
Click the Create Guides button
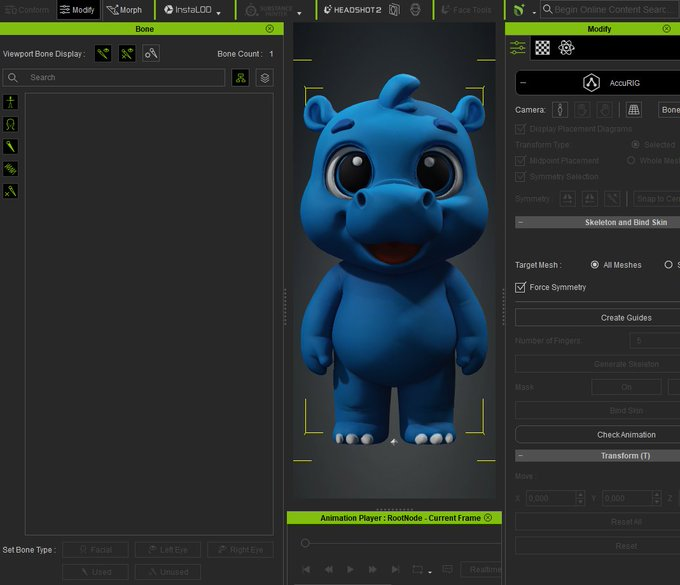click(x=598, y=318)
